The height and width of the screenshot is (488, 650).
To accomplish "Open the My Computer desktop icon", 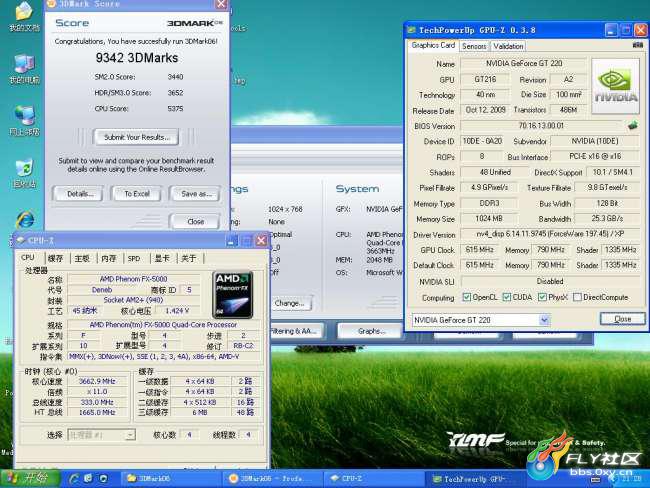I will click(24, 69).
